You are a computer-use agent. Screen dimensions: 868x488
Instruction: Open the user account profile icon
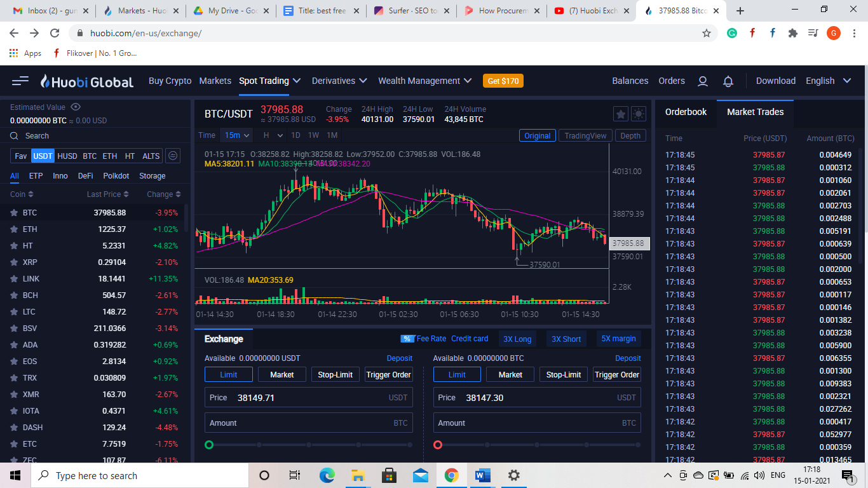pos(703,81)
